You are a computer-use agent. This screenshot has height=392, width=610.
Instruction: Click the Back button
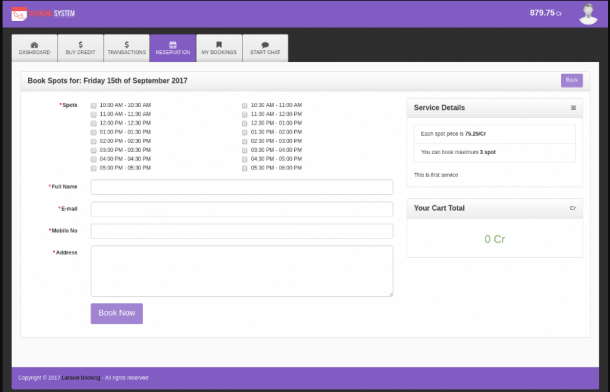pos(571,80)
